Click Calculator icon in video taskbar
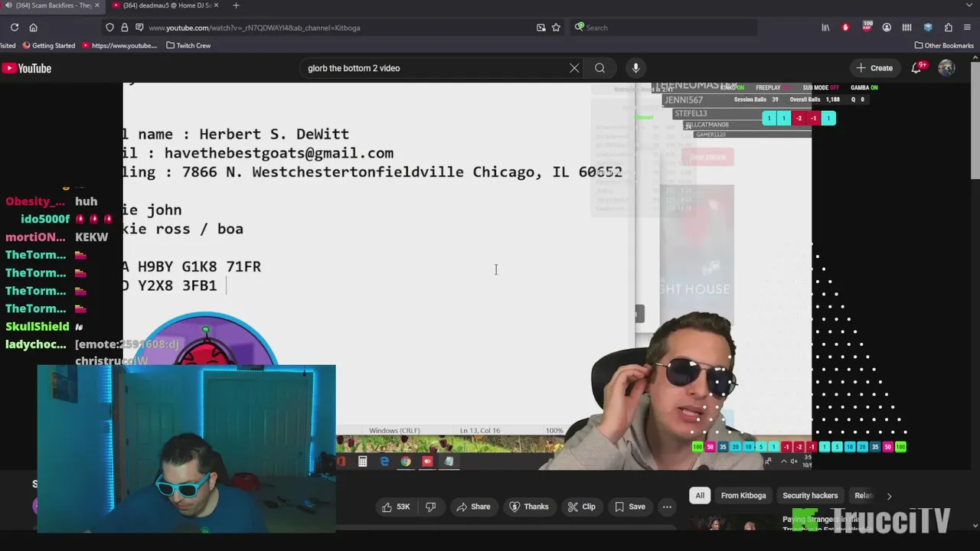This screenshot has width=980, height=551. tap(362, 461)
